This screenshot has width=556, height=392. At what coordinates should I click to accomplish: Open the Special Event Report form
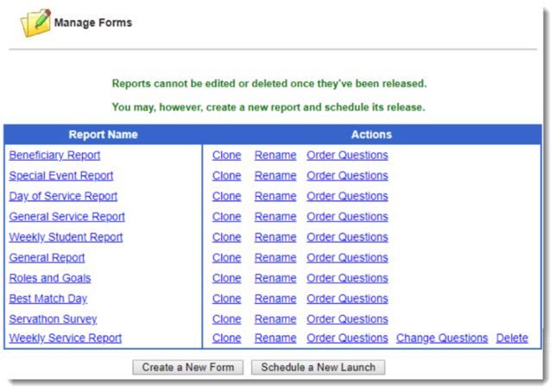[60, 176]
